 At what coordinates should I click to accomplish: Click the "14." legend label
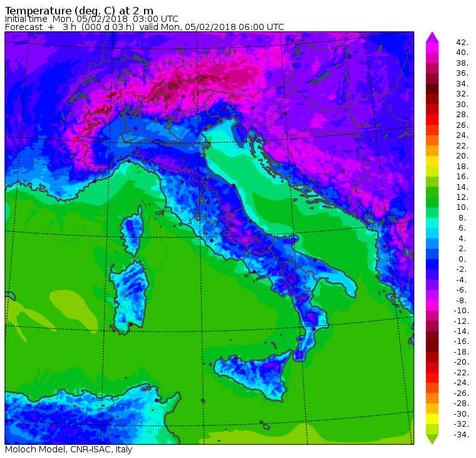462,187
